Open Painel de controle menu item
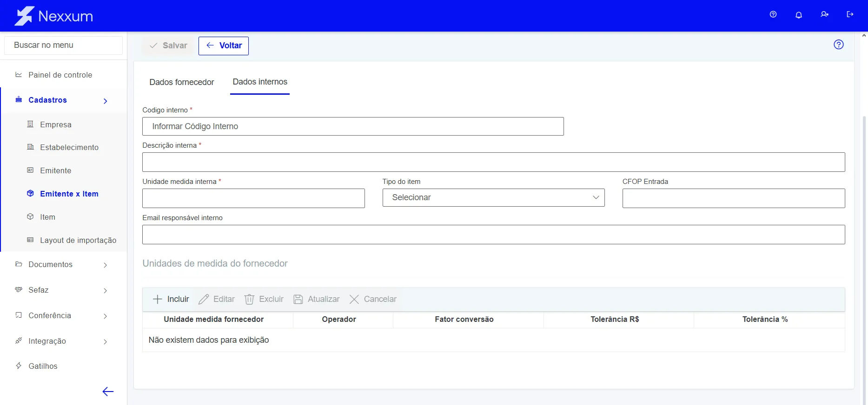The width and height of the screenshot is (868, 405). pos(60,75)
